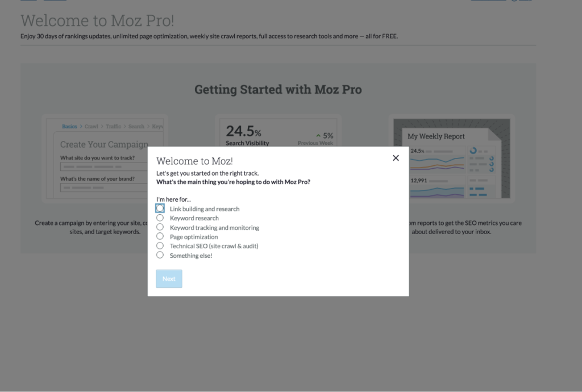Pick Keyword tracking and monitoring option
The height and width of the screenshot is (392, 582).
(160, 227)
